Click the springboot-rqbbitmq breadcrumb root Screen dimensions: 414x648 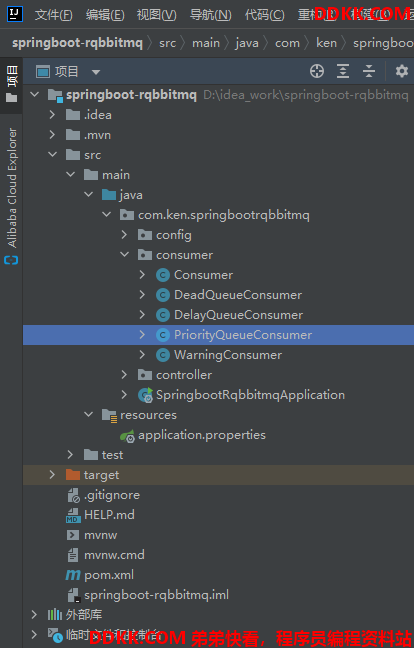click(x=77, y=43)
